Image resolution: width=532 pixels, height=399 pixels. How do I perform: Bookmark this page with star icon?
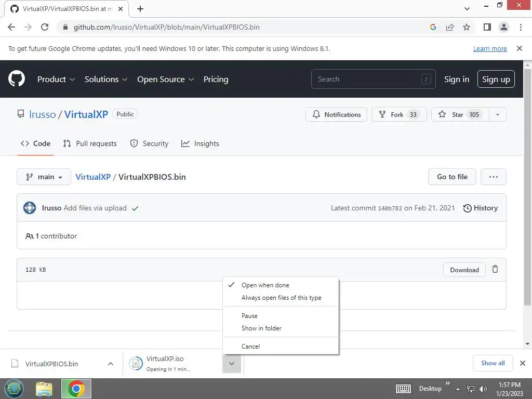pos(467,27)
